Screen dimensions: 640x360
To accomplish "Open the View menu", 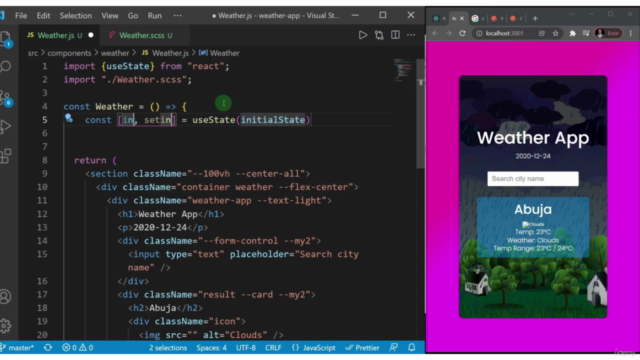I will [x=110, y=16].
